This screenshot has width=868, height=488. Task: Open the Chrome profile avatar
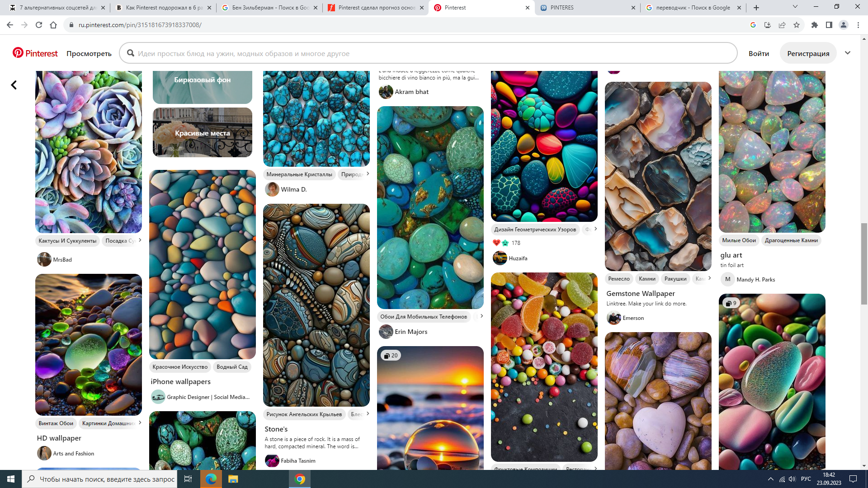(x=844, y=25)
